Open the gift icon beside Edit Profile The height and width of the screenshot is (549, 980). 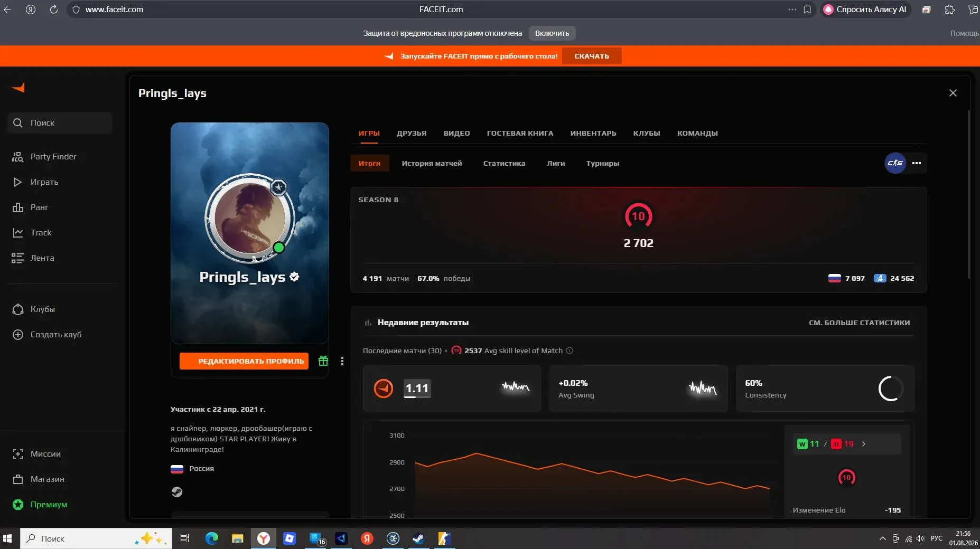(323, 361)
